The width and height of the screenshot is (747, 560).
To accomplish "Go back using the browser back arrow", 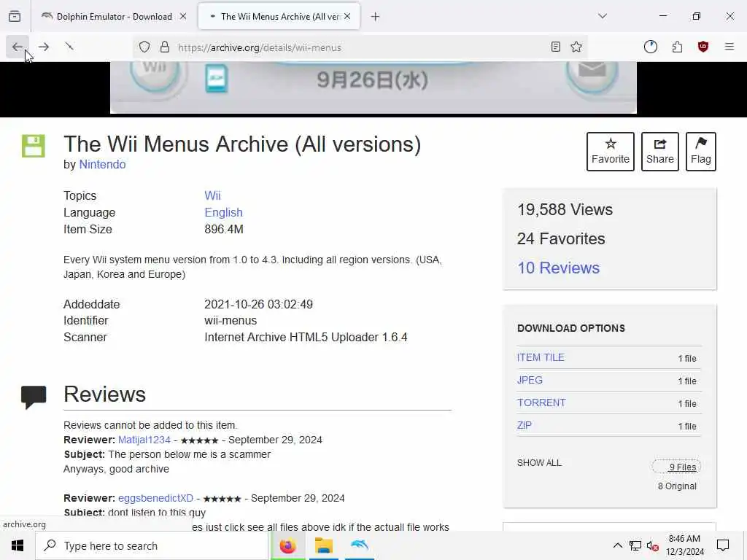I will click(18, 47).
